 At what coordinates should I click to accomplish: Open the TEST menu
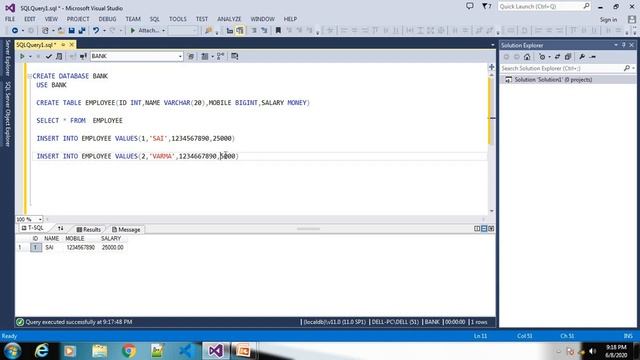tap(202, 19)
